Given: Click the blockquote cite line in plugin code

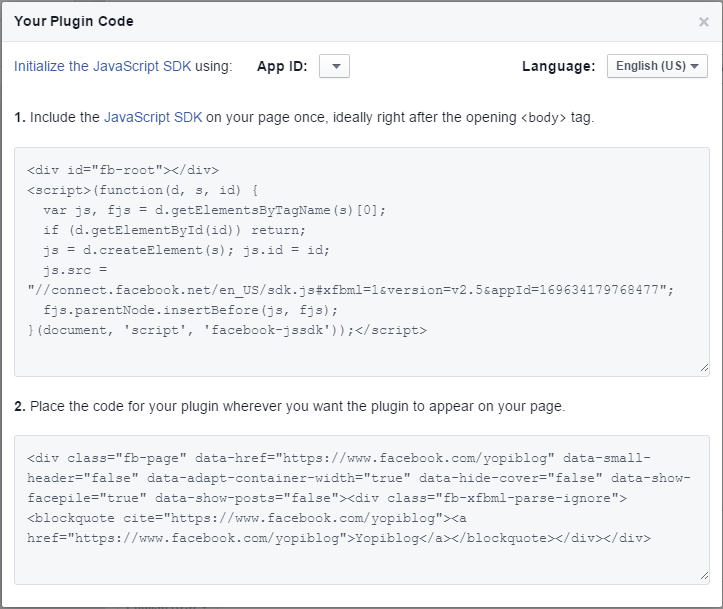Looking at the screenshot, I should click(x=247, y=518).
